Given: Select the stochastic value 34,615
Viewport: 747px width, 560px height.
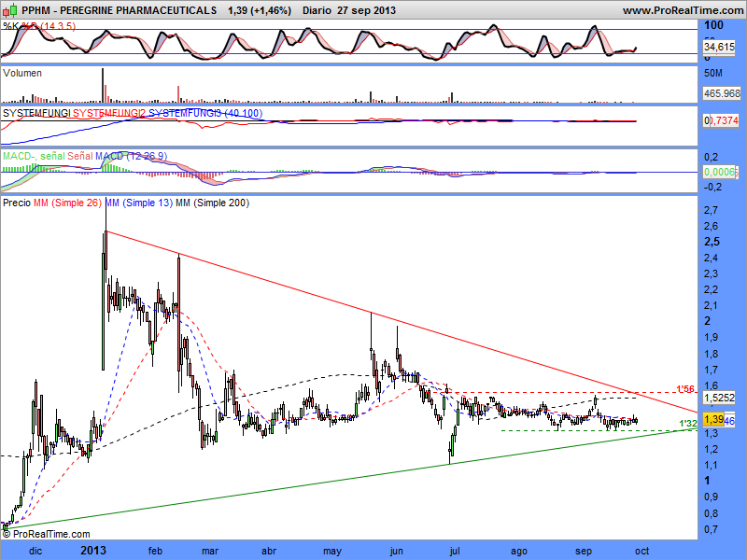Looking at the screenshot, I should (x=719, y=47).
